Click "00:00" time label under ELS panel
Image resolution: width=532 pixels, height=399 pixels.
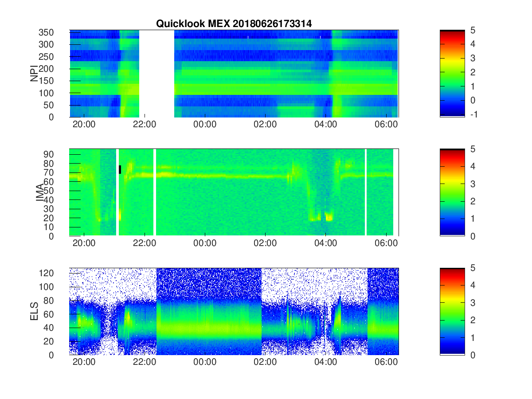(x=205, y=362)
